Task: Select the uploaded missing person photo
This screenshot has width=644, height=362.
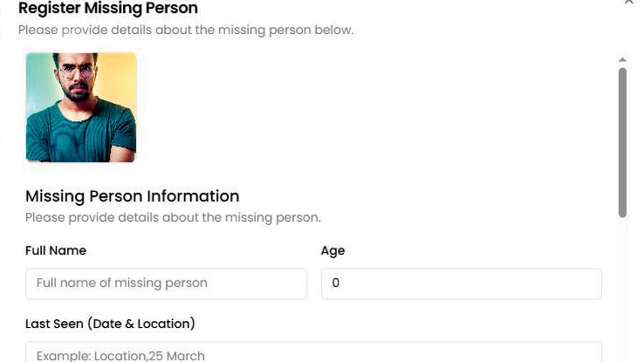Action: (x=81, y=107)
